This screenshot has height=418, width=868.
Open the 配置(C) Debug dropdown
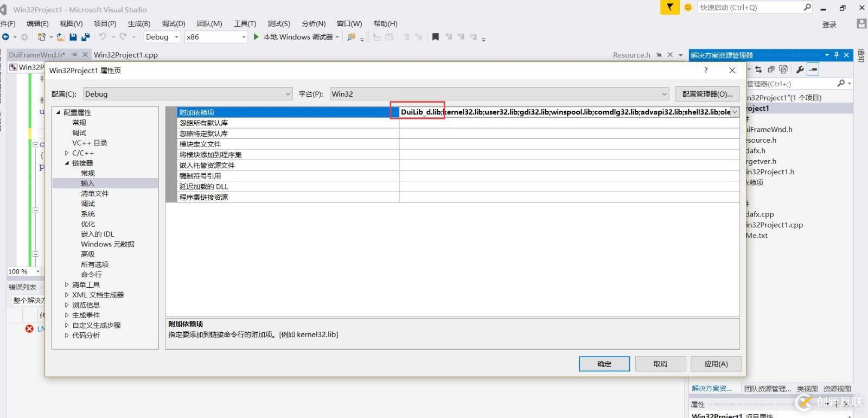click(x=188, y=94)
